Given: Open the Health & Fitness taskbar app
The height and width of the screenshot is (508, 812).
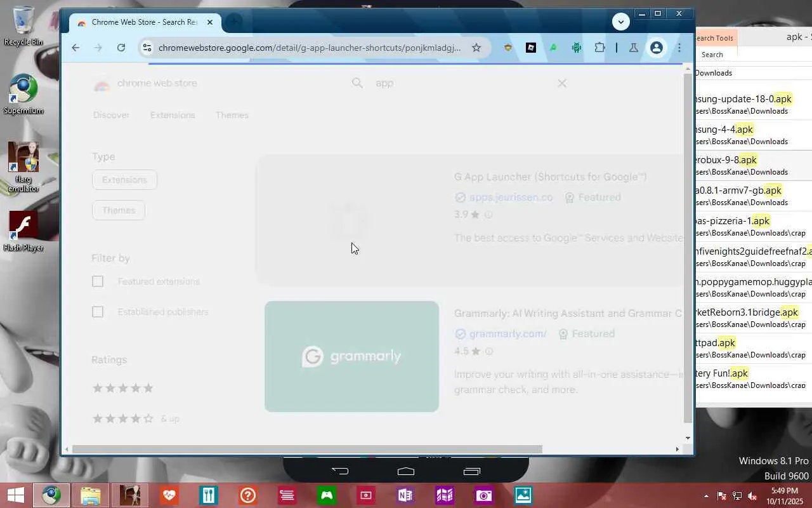Looking at the screenshot, I should [x=169, y=495].
